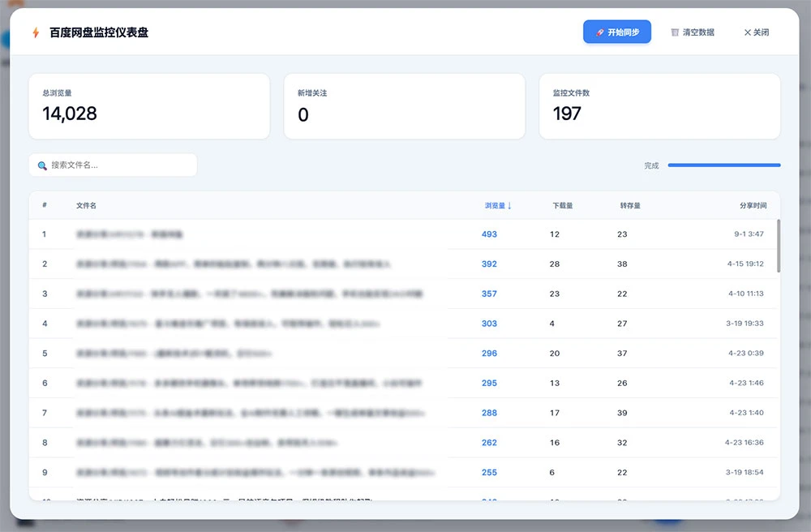Screen dimensions: 811x532
Task: Click view count 392 in row 2
Action: coord(489,264)
